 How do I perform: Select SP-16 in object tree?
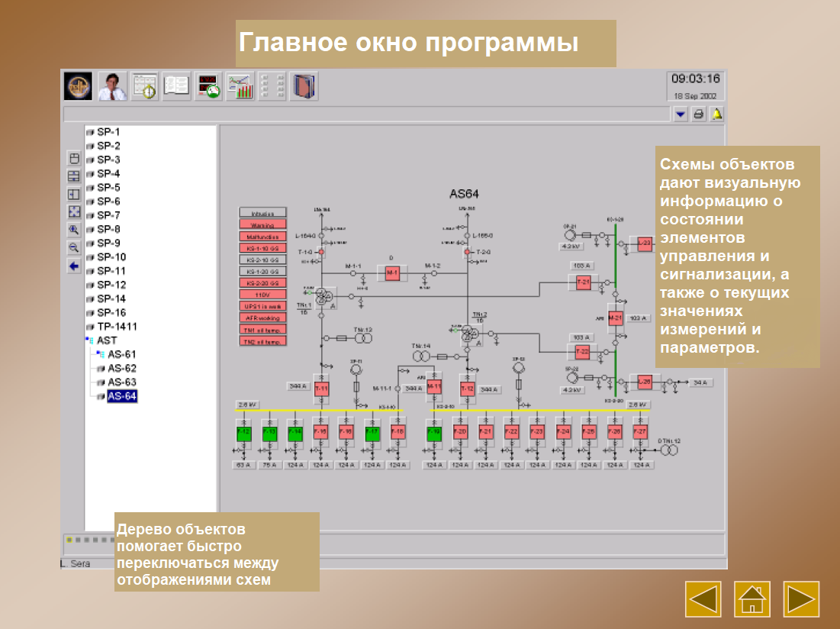(111, 313)
